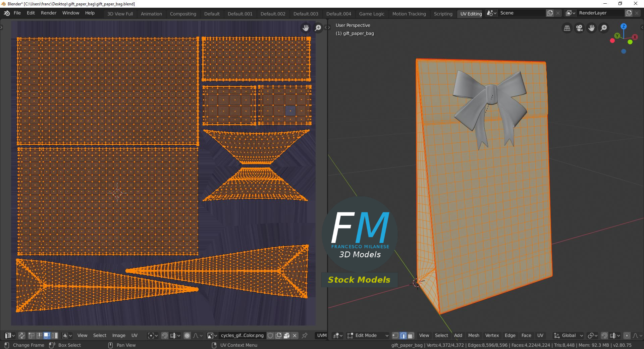644x349 pixels.
Task: Click the pin image icon in UV editor
Action: coord(305,336)
